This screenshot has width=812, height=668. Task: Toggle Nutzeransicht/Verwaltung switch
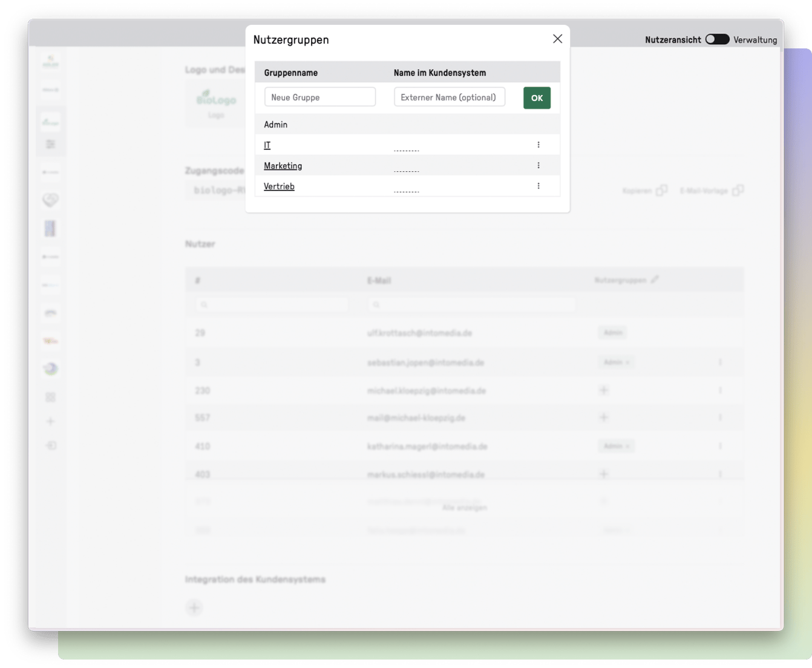[717, 39]
